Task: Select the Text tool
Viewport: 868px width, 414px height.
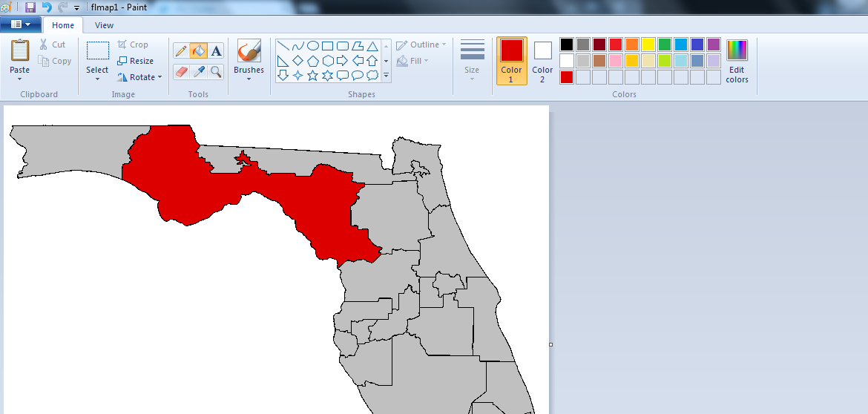Action: [x=216, y=51]
